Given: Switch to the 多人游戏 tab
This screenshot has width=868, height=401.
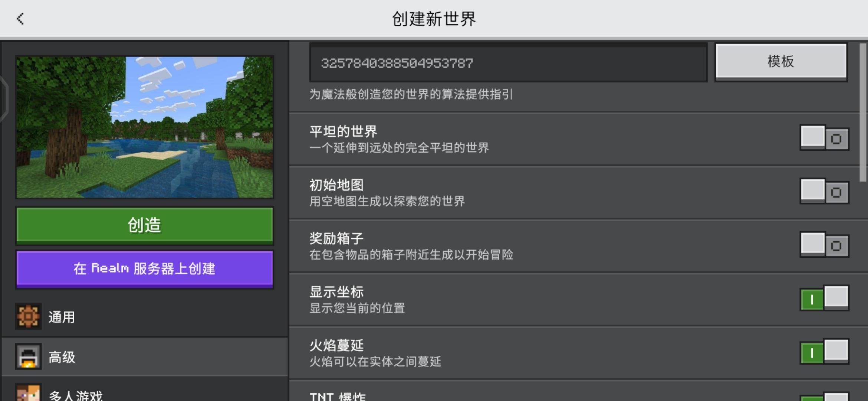Looking at the screenshot, I should click(x=145, y=390).
